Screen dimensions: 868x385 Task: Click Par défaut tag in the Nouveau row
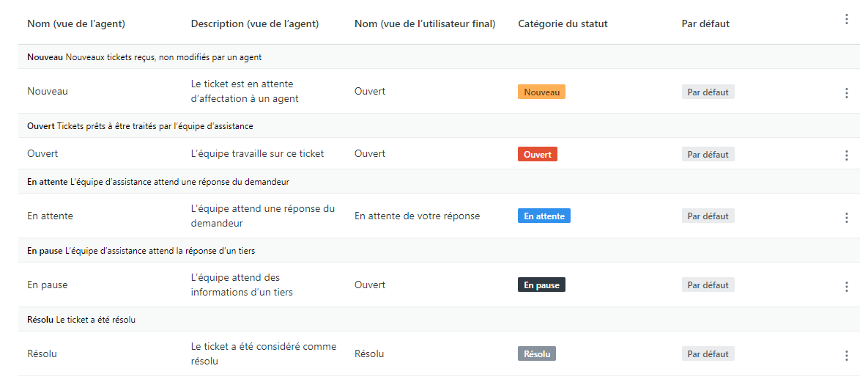(x=708, y=92)
